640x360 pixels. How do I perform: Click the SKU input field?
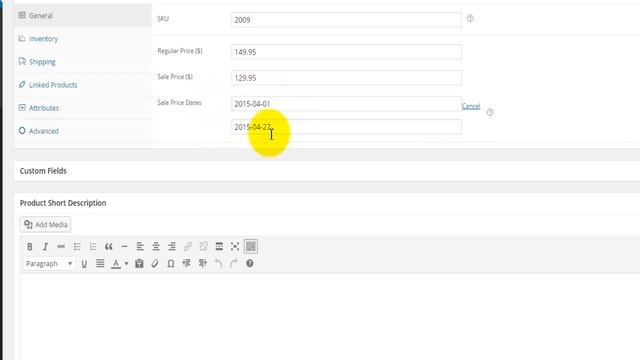click(x=346, y=20)
